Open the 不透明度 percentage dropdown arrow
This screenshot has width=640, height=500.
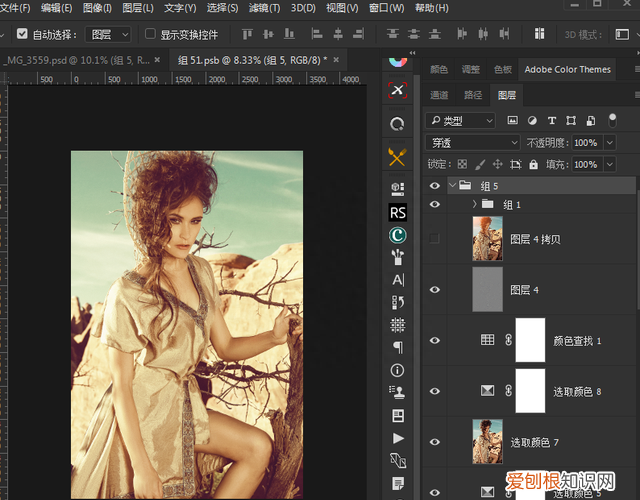[609, 143]
